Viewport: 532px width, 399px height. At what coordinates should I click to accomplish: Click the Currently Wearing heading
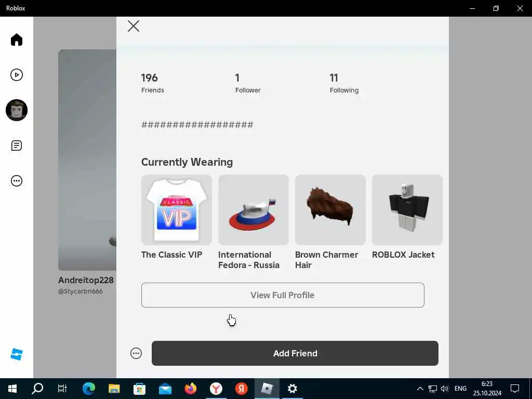click(x=187, y=162)
